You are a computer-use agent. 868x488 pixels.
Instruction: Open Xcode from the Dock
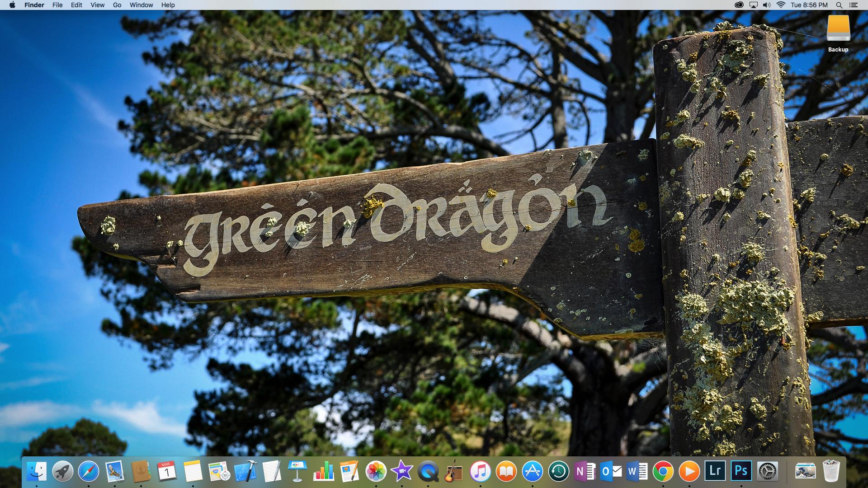point(245,472)
